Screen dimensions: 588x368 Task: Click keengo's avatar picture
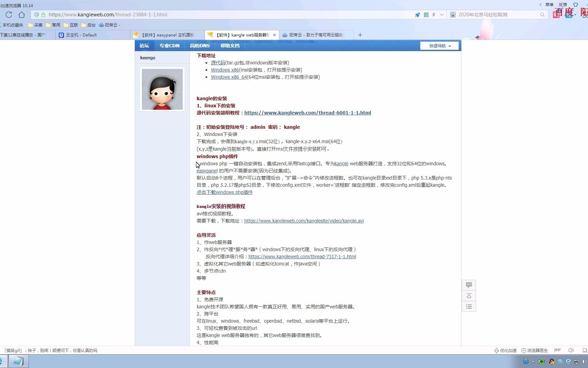162,89
